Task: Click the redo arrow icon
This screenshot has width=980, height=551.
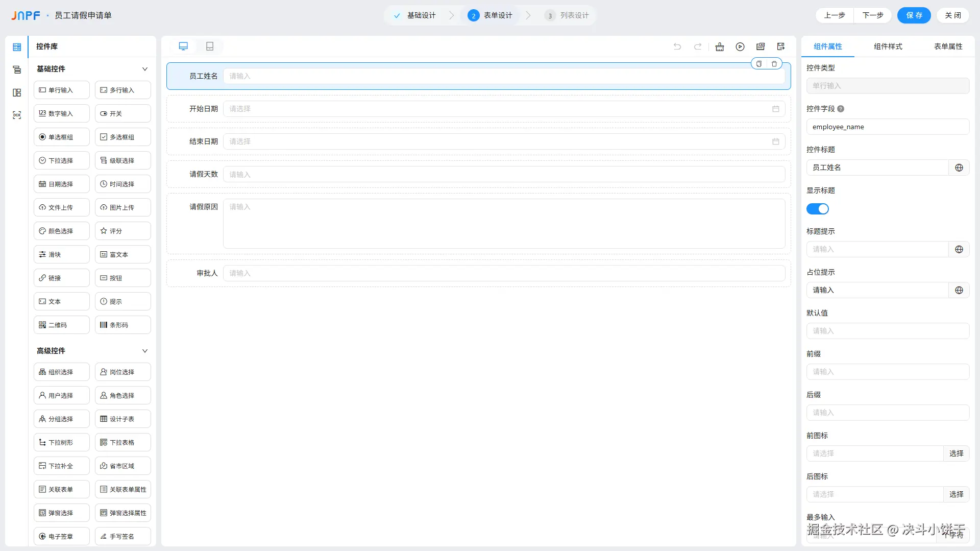Action: click(x=698, y=46)
